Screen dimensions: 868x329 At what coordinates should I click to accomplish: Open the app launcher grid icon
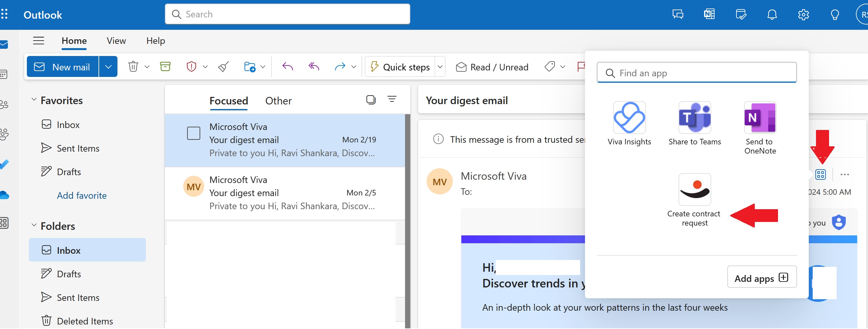click(4, 14)
